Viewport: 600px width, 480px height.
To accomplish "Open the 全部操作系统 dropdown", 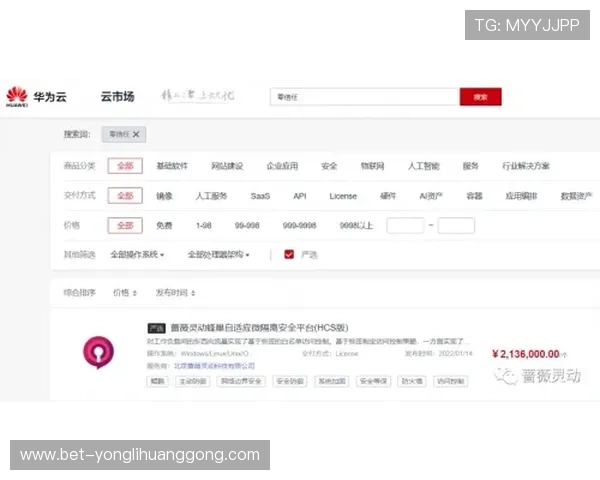I will (x=137, y=255).
